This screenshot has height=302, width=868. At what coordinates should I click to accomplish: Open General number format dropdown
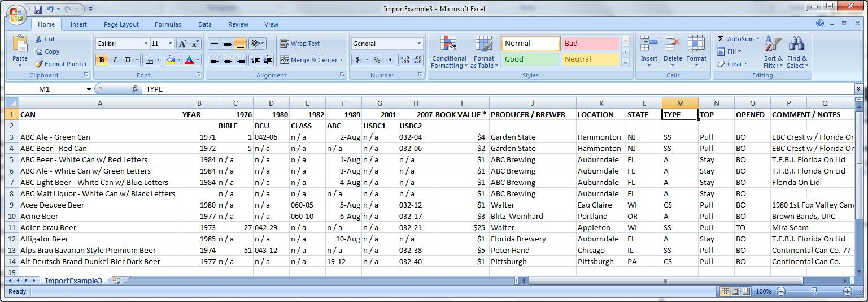(420, 44)
